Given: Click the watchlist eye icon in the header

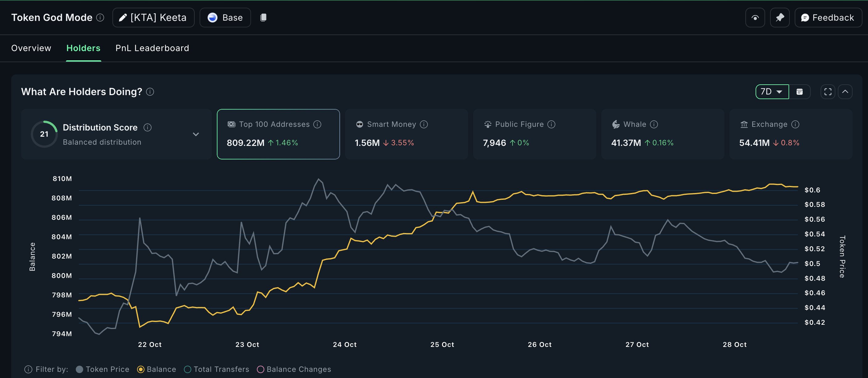Looking at the screenshot, I should (755, 18).
